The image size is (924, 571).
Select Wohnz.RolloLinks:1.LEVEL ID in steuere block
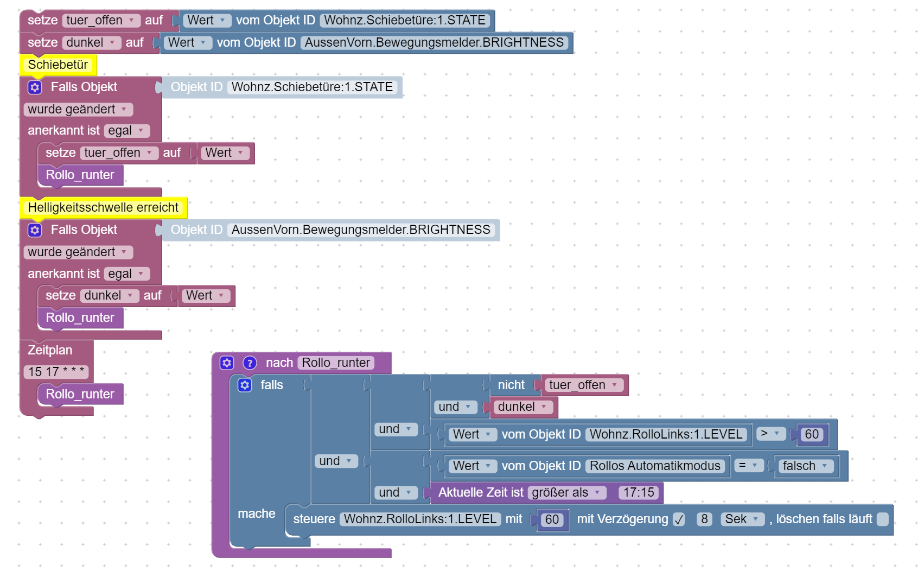(420, 519)
